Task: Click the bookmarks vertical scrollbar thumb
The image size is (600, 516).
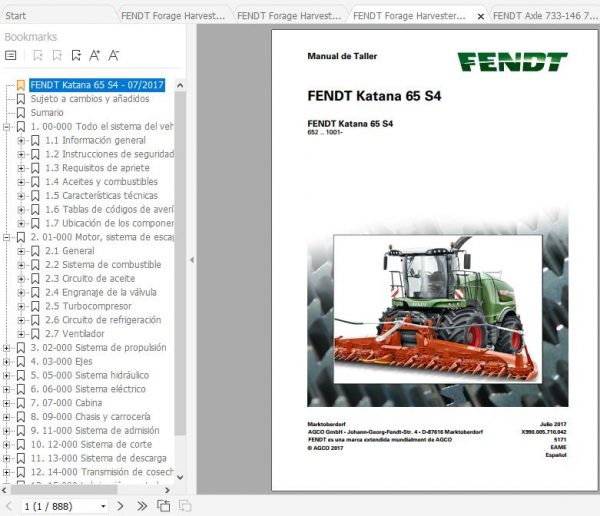Action: [180, 263]
